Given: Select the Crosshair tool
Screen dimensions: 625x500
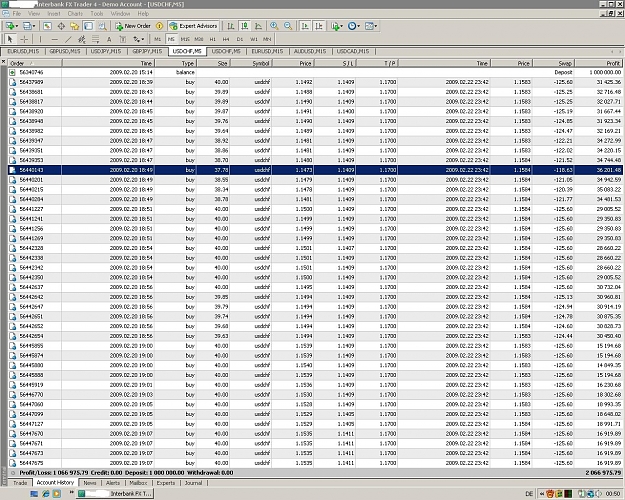Looking at the screenshot, I should click(x=24, y=39).
